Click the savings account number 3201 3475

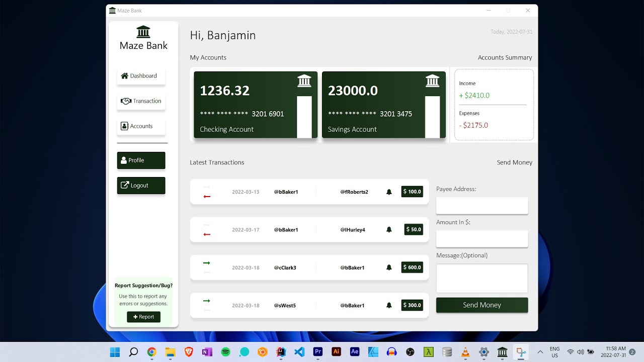396,114
